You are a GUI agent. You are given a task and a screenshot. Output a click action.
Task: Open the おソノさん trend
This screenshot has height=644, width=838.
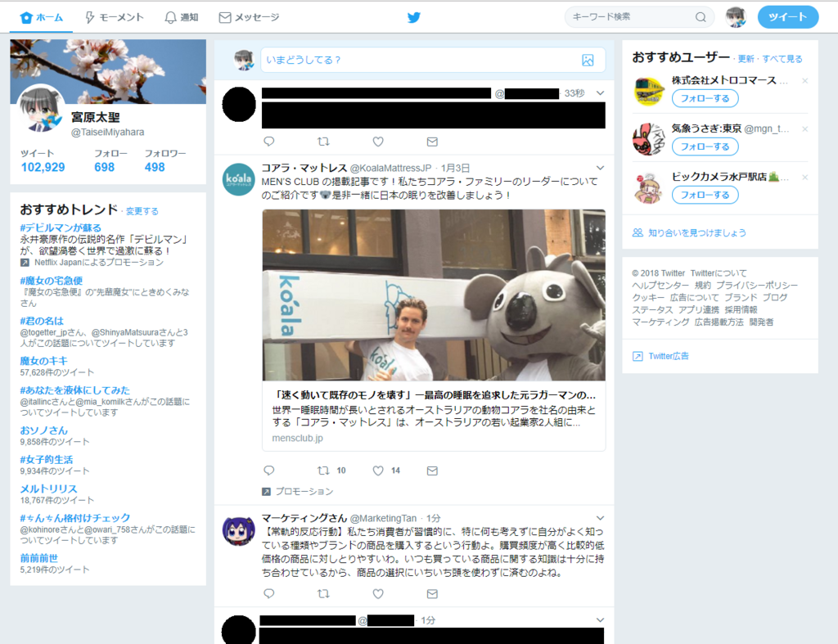(x=44, y=430)
